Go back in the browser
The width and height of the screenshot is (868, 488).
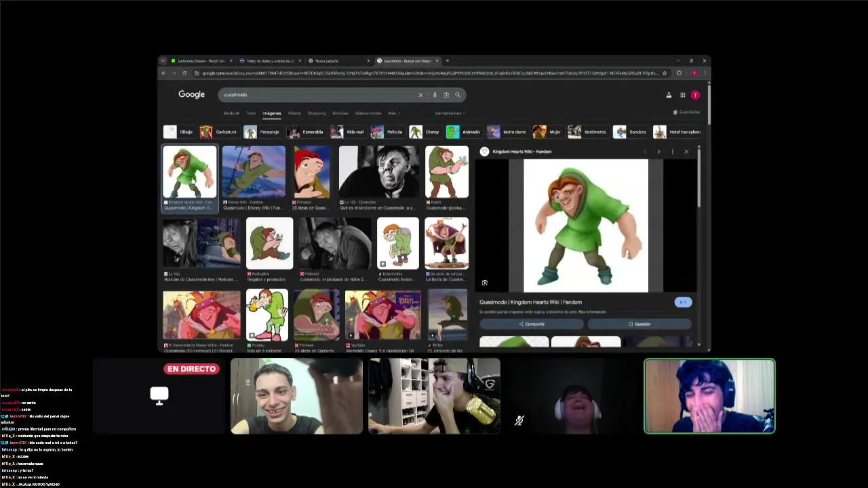pyautogui.click(x=163, y=73)
